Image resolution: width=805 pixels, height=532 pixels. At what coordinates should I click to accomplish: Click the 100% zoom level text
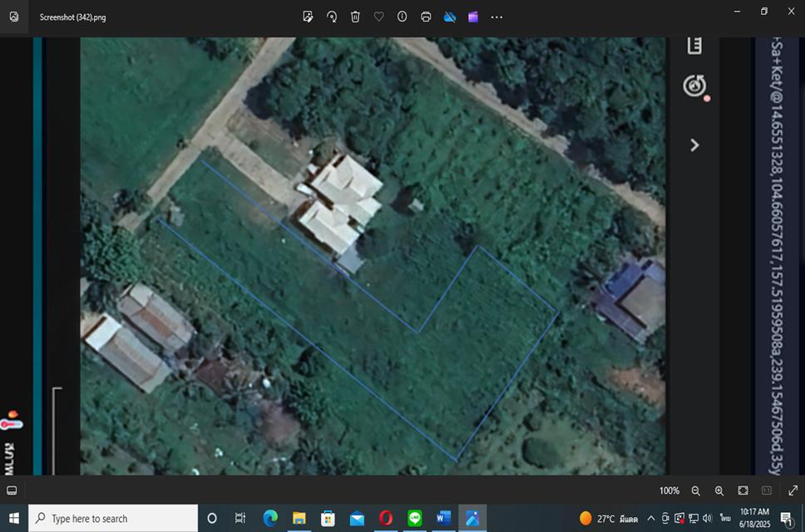click(x=669, y=490)
